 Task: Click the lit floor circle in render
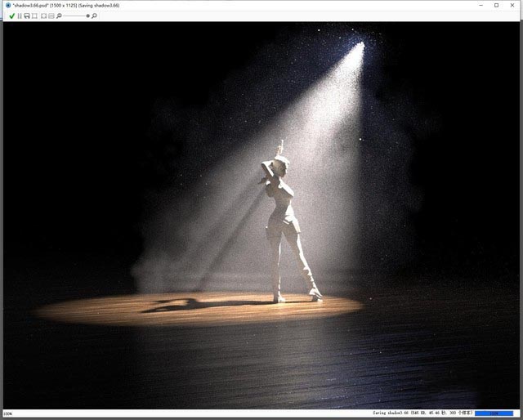(x=196, y=308)
